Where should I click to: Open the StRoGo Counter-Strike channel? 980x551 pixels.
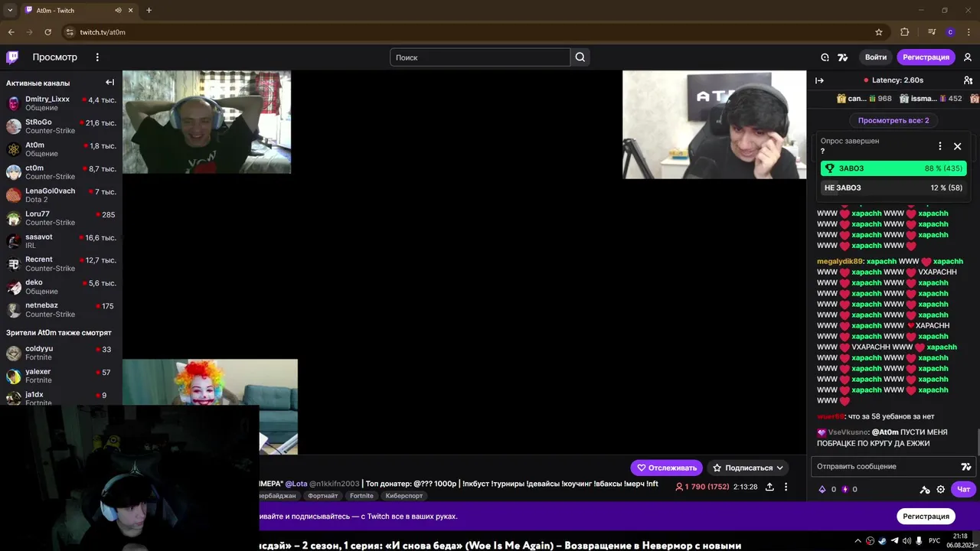(x=60, y=126)
